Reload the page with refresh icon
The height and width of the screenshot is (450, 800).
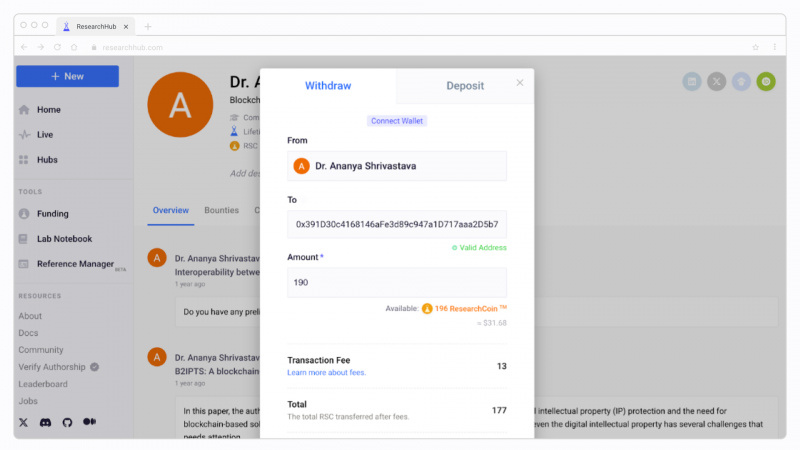57,47
